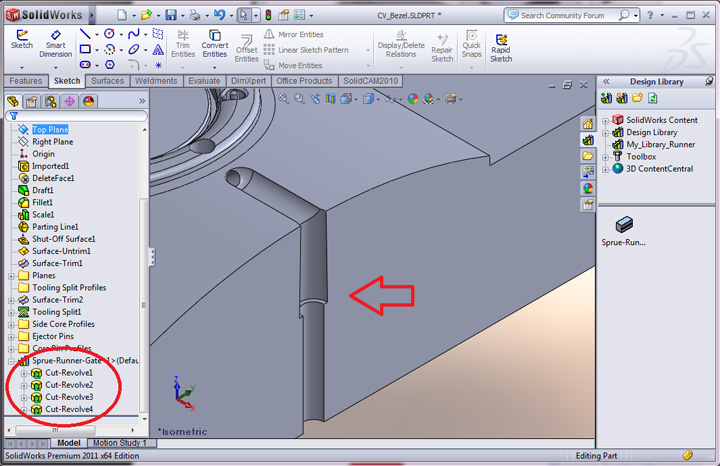Viewport: 720px width, 466px height.
Task: Select Cut-Revolve4 feature
Action: (69, 410)
